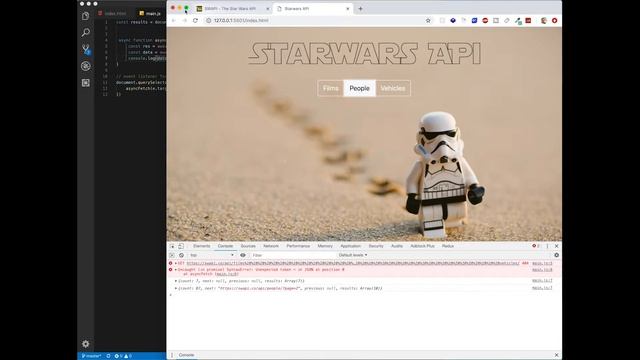Viewport: 640px width, 360px height.
Task: Switch to the Elements DevTools tab
Action: [202, 246]
